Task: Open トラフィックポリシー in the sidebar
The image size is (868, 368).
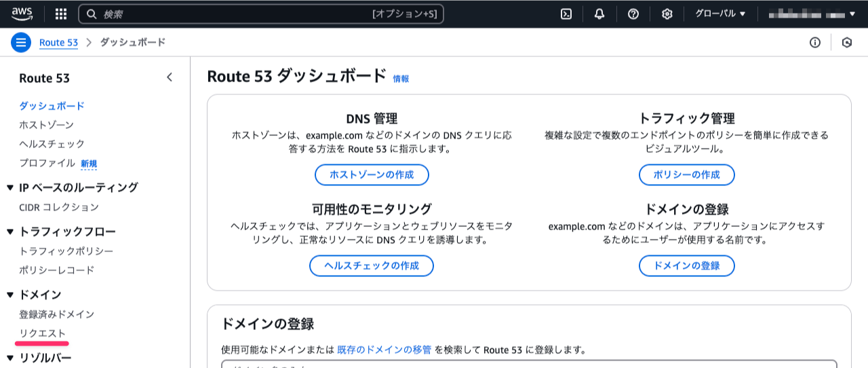Action: (66, 251)
